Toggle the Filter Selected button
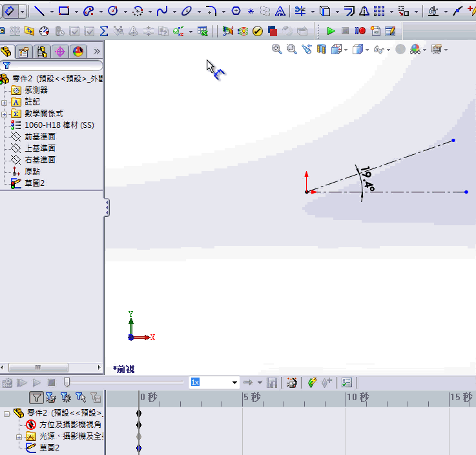Screen dimensions: 476x455 [x=81, y=398]
